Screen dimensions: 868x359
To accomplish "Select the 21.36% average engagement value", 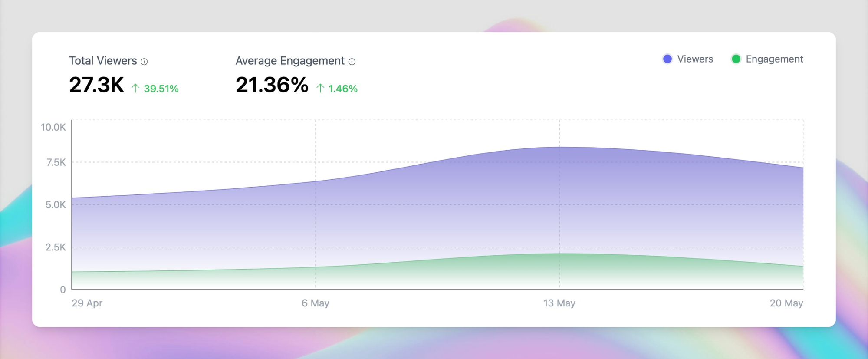I will tap(272, 85).
